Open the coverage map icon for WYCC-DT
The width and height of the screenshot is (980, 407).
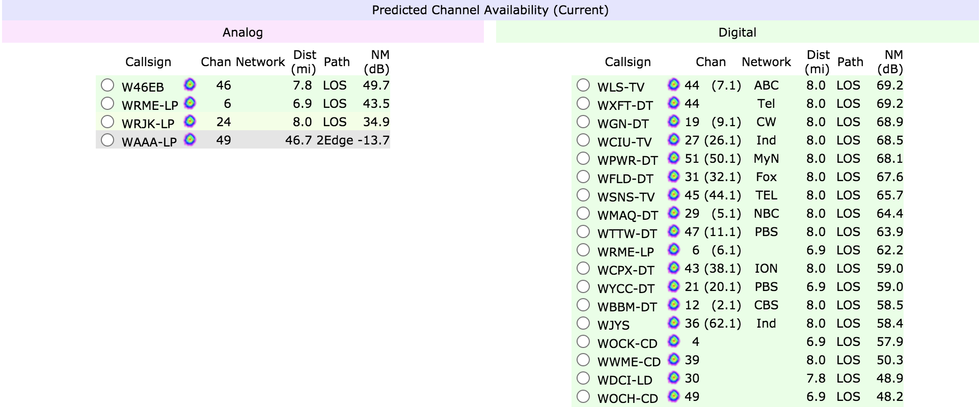pos(674,285)
